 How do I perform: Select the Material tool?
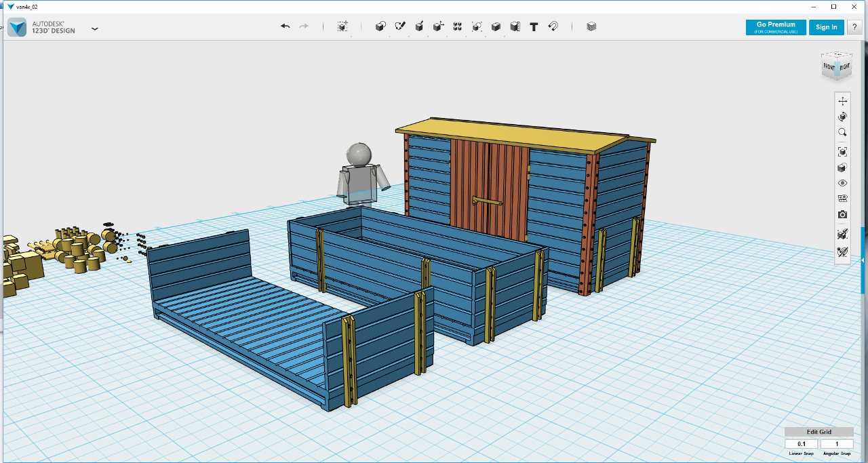[591, 26]
